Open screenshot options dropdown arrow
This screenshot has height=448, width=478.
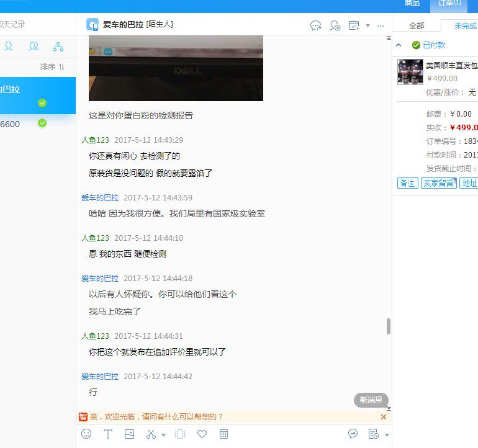pos(163,435)
